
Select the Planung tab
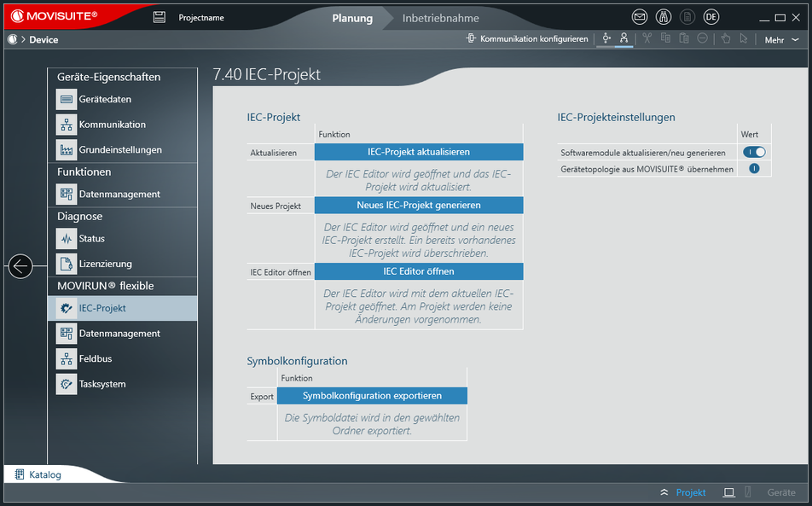coord(352,18)
